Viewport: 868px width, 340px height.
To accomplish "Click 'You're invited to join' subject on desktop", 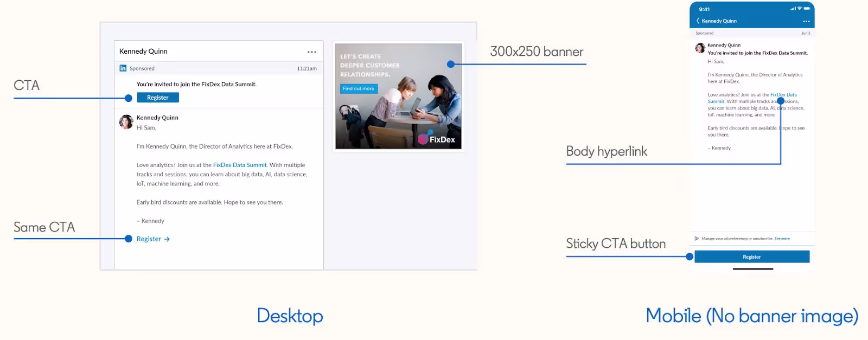I will point(196,85).
